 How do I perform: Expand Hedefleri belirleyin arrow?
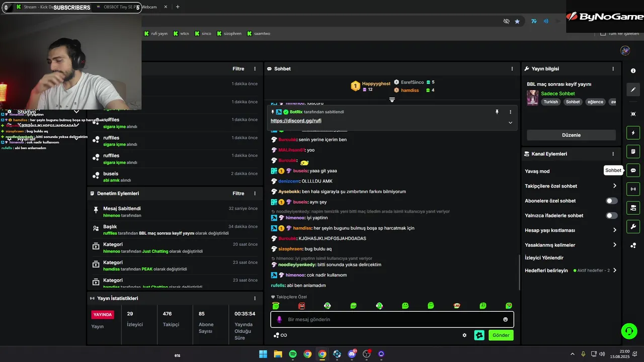tap(614, 270)
